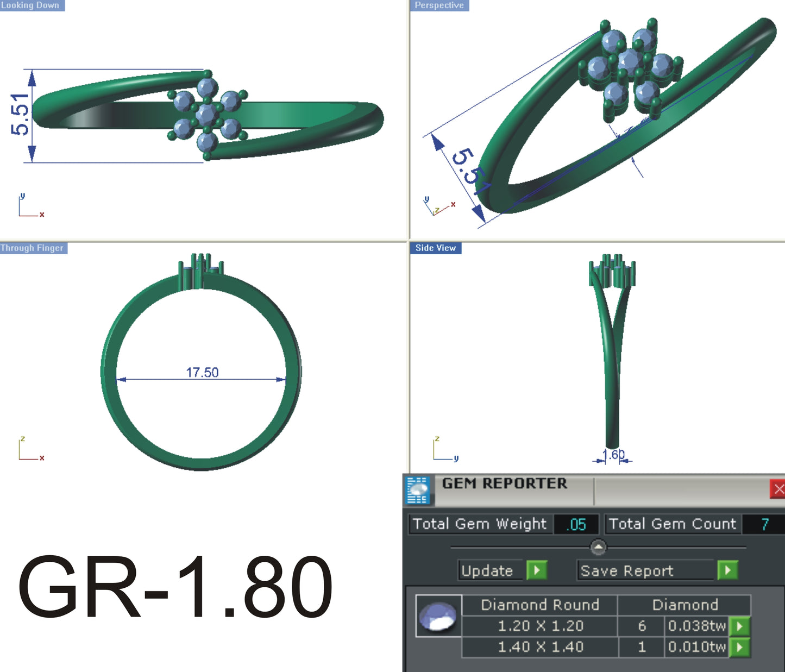The width and height of the screenshot is (785, 672).
Task: Click the axis gizmo in Perspective viewport
Action: tap(437, 206)
